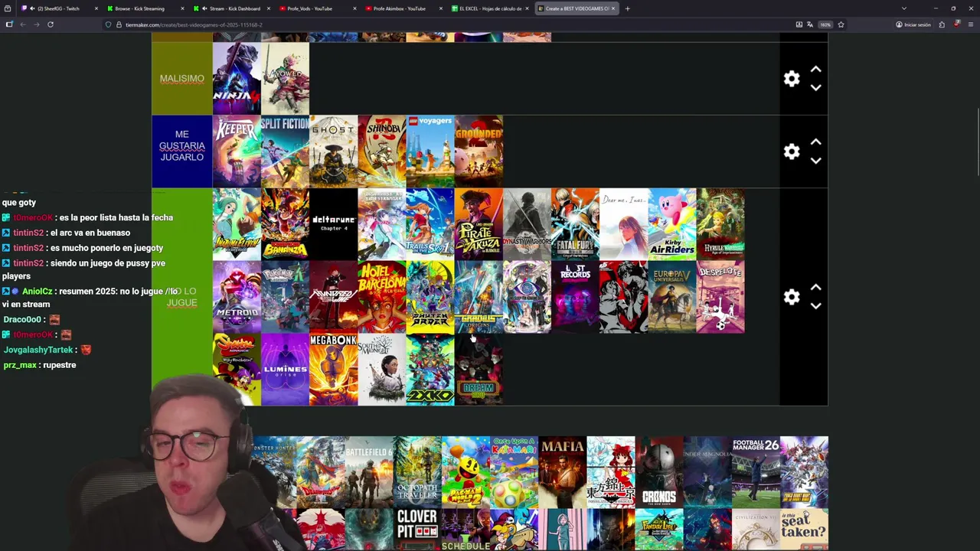Select the Split Fiction game tile
Viewport: 980px width, 551px height.
(x=285, y=152)
